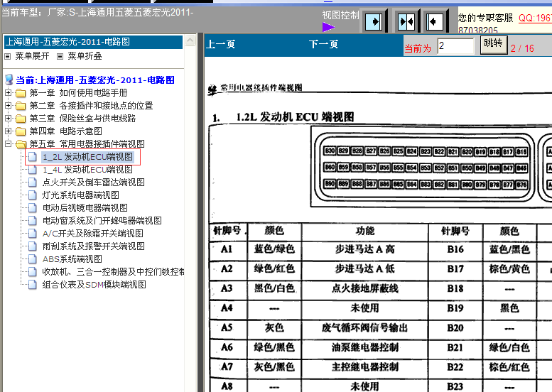Open 电动窗系统及门开蜂鸣器端视图 tree entry
The height and width of the screenshot is (392, 552).
pyautogui.click(x=102, y=221)
